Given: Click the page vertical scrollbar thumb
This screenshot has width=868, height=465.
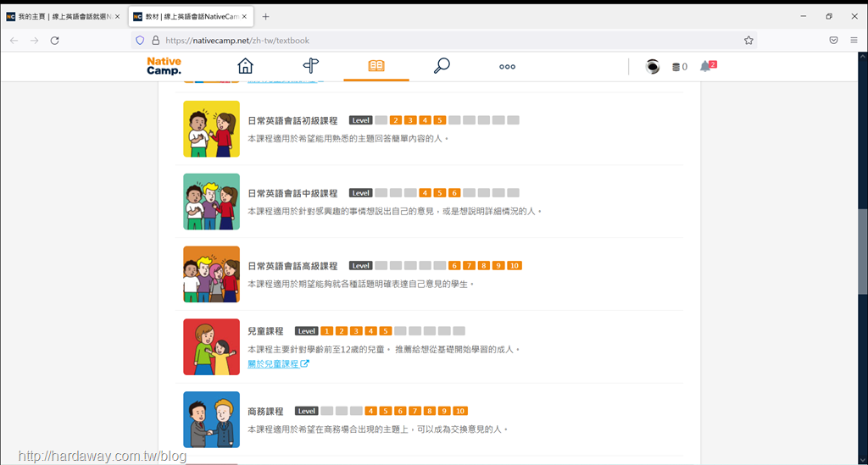Looking at the screenshot, I should point(862,252).
